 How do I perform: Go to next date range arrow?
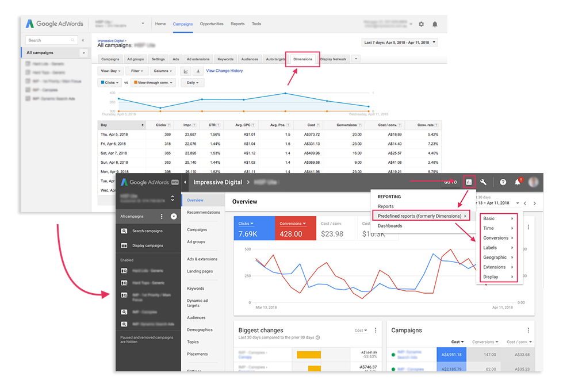click(x=535, y=203)
